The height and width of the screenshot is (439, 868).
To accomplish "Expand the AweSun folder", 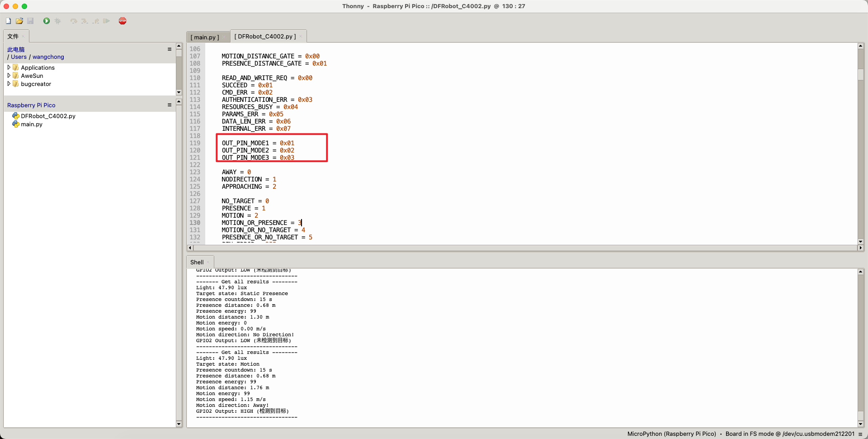I will click(x=9, y=76).
